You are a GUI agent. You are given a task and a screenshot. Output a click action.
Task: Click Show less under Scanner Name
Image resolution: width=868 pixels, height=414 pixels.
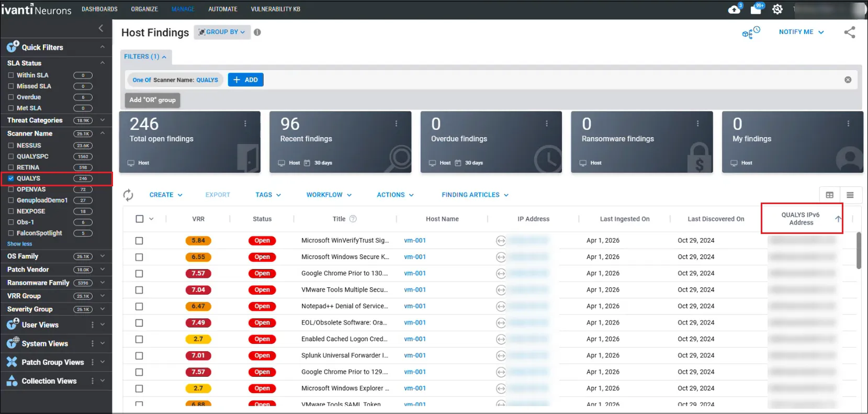(x=19, y=244)
